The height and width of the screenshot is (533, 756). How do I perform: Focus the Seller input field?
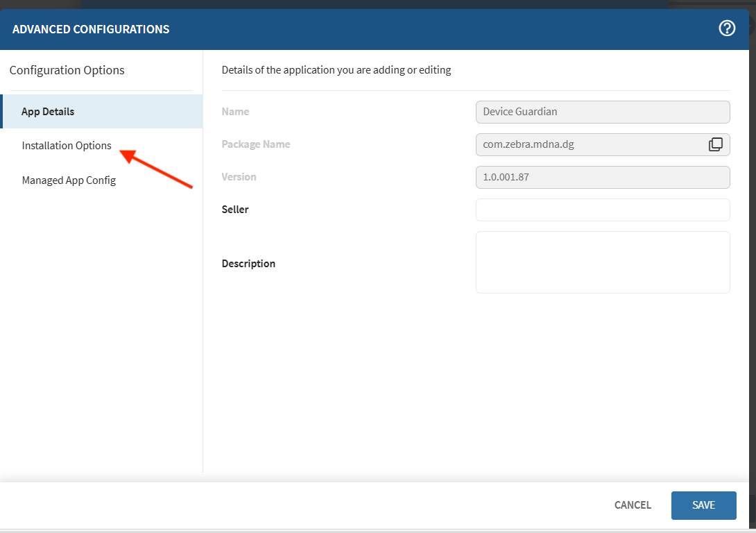[x=602, y=210]
